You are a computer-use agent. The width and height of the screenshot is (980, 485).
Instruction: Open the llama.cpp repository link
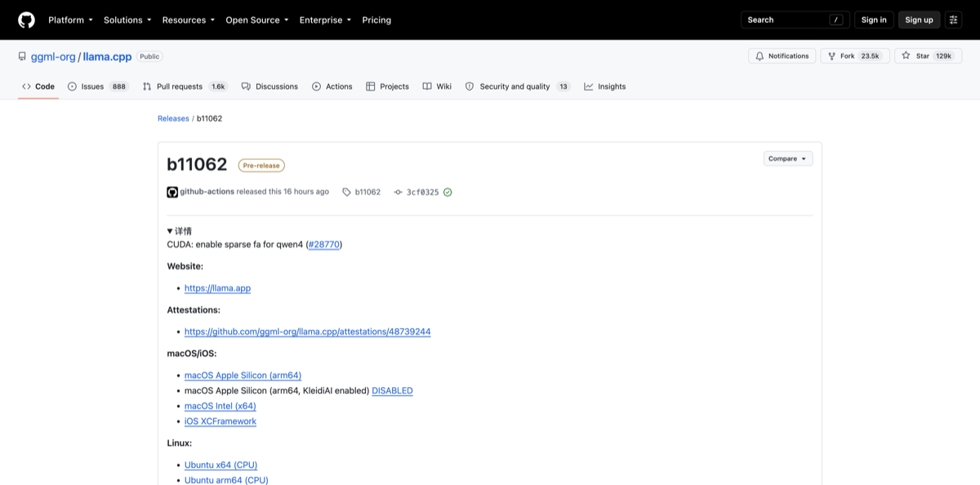point(107,56)
